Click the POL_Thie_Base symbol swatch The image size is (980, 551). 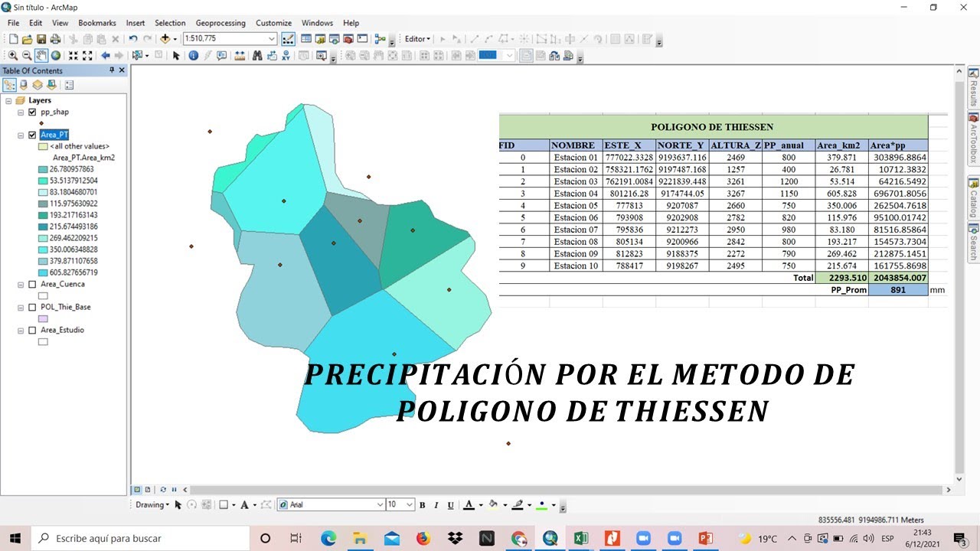(x=43, y=318)
